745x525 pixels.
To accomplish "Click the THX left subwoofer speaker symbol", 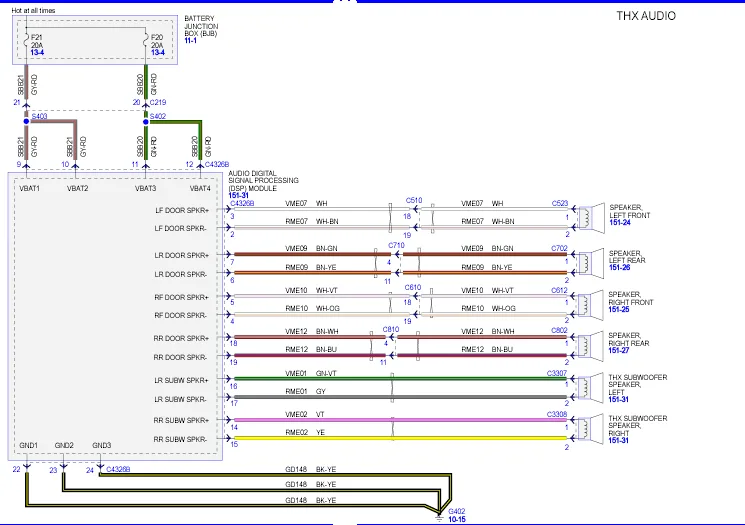I will click(x=592, y=388).
